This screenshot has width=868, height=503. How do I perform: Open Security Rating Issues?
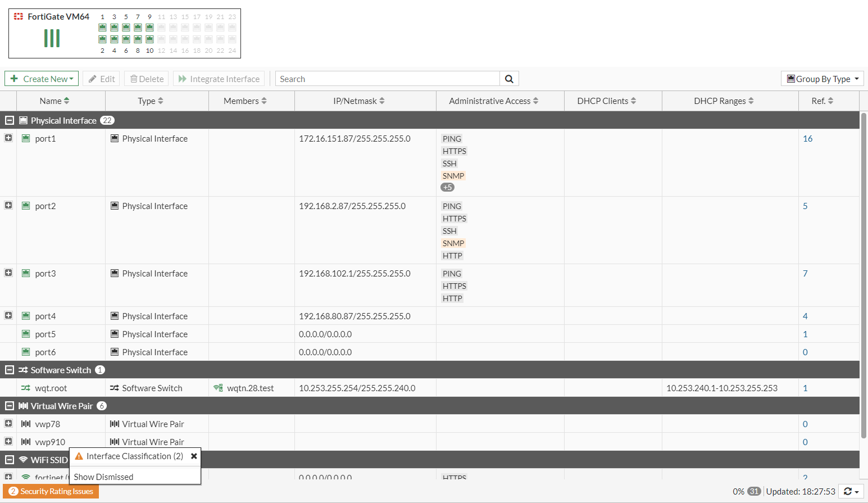51,491
